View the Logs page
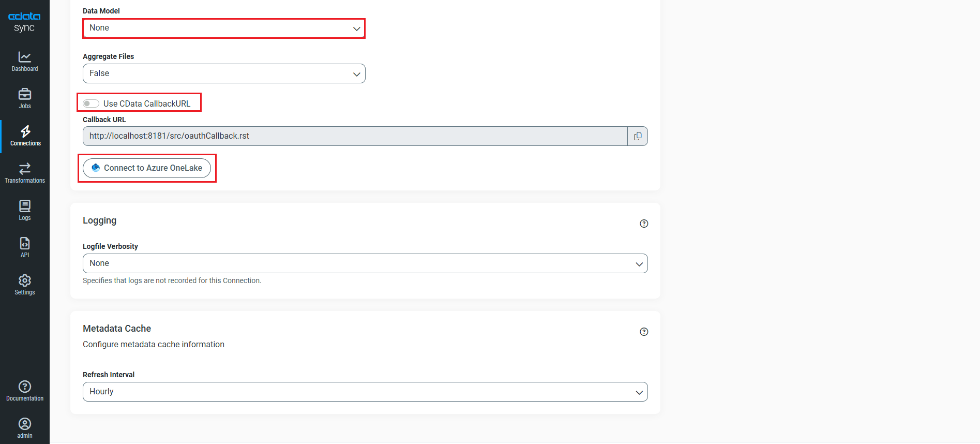The height and width of the screenshot is (444, 980). point(25,210)
